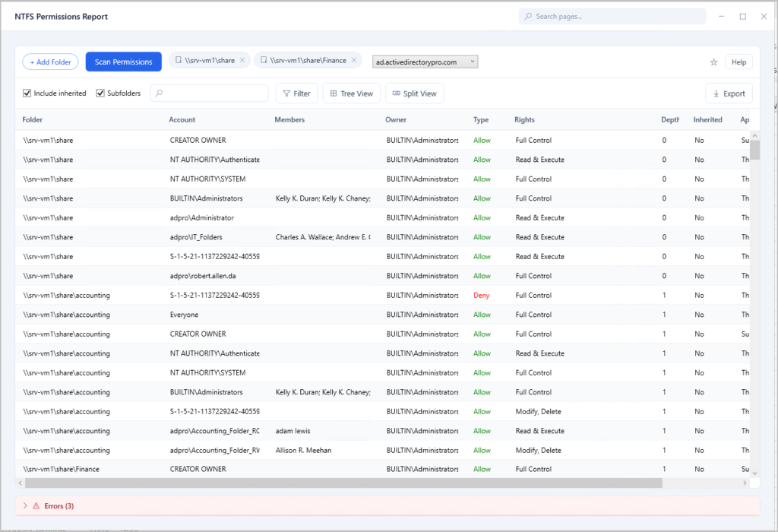The image size is (778, 532).
Task: Sort by the Folder column header
Action: [32, 119]
